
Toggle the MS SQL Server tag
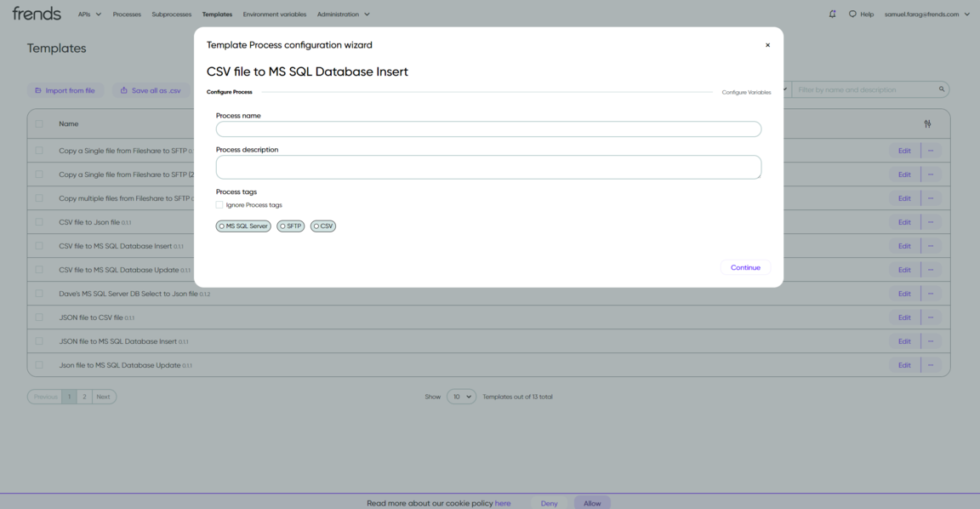click(243, 226)
